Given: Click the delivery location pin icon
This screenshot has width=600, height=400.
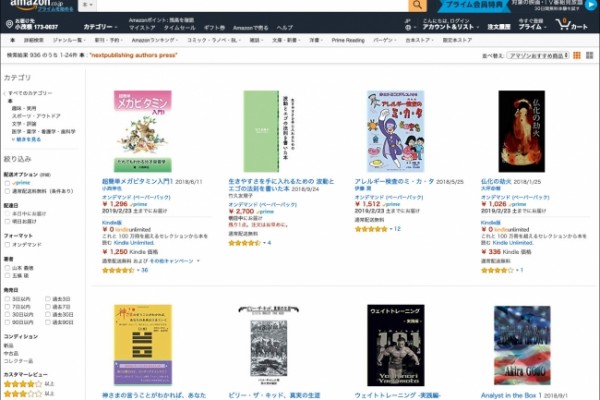Looking at the screenshot, I should (x=9, y=24).
